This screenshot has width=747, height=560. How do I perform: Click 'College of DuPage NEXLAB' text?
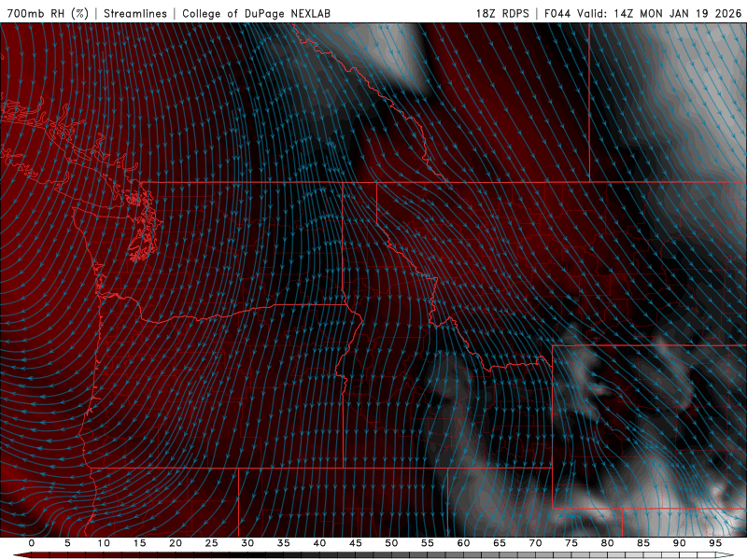(256, 14)
